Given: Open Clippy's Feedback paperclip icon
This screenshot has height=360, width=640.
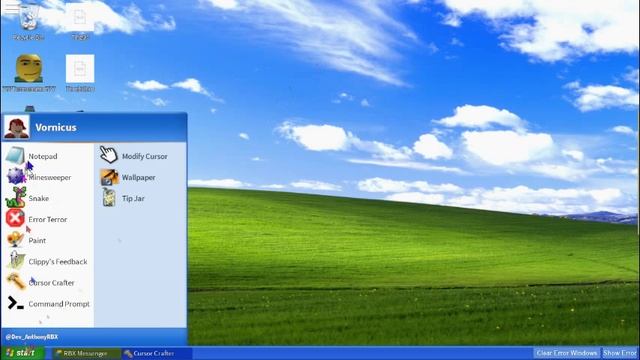Looking at the screenshot, I should (x=16, y=261).
